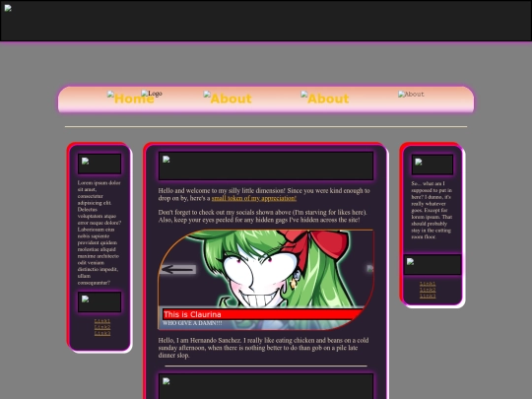Viewport: 532px width, 399px height.
Task: Click the yellow About link right of Home
Action: tap(228, 99)
